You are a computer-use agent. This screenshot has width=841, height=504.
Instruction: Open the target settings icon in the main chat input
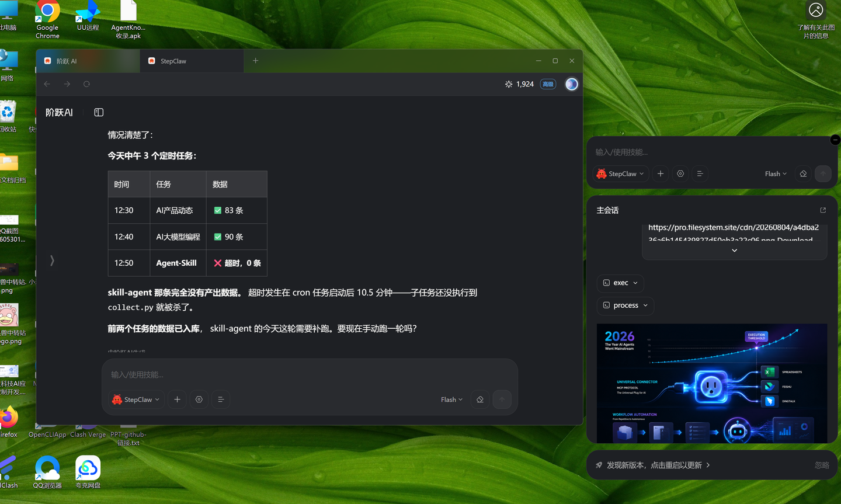click(199, 399)
